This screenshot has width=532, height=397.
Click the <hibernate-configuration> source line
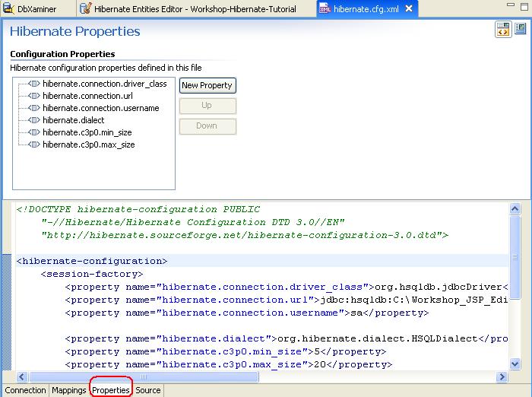92,261
